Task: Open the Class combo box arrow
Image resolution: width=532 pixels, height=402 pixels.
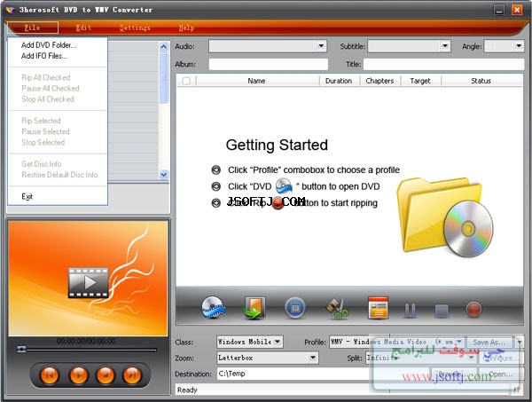Action: point(278,342)
